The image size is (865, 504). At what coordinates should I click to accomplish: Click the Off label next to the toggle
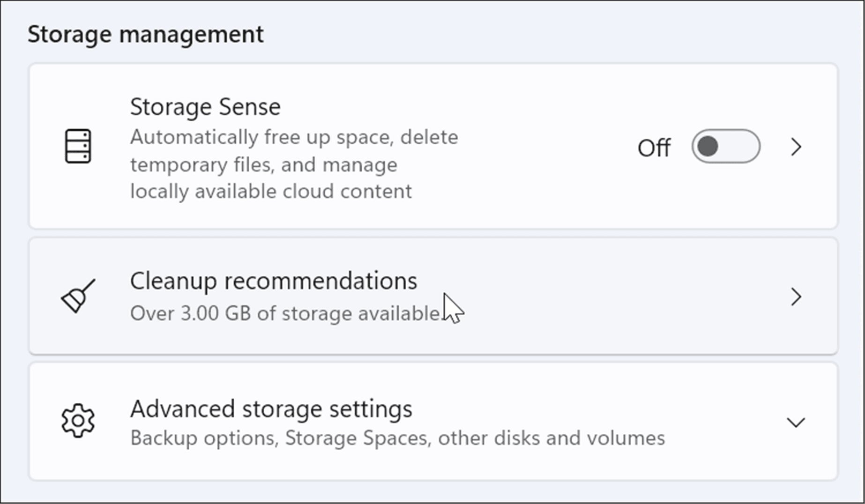point(655,147)
